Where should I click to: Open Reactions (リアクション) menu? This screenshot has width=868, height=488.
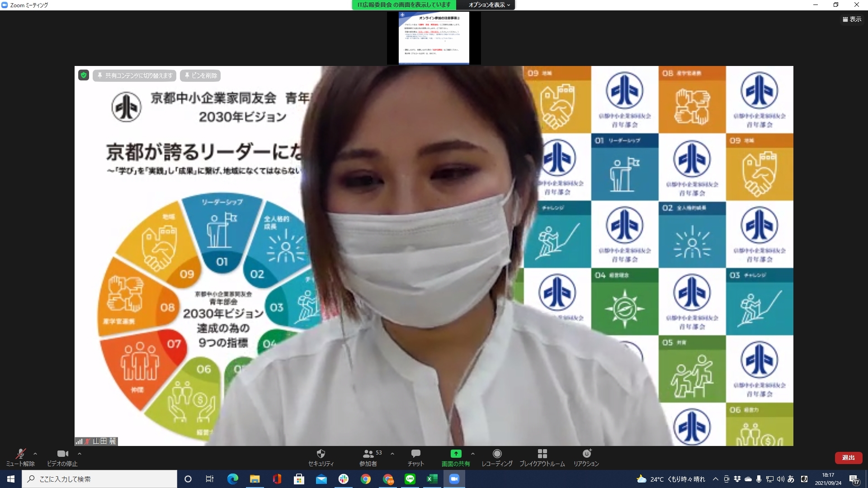pos(586,457)
